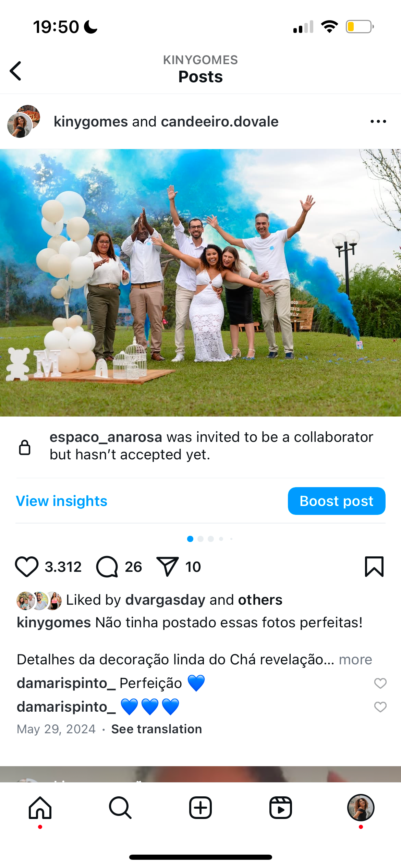Image resolution: width=401 pixels, height=868 pixels.
Task: Go to the Home tab
Action: tap(40, 808)
